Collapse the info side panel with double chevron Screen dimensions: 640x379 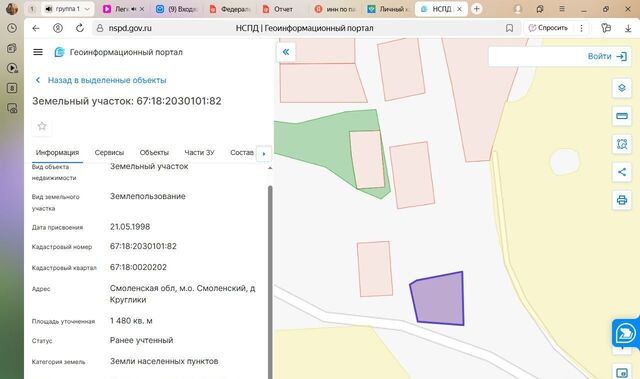pyautogui.click(x=286, y=52)
